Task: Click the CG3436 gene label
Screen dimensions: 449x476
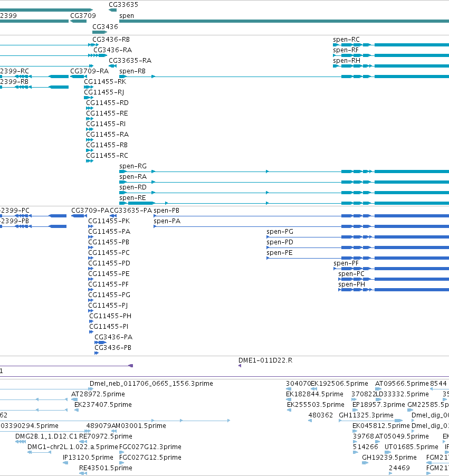Action: tap(105, 27)
